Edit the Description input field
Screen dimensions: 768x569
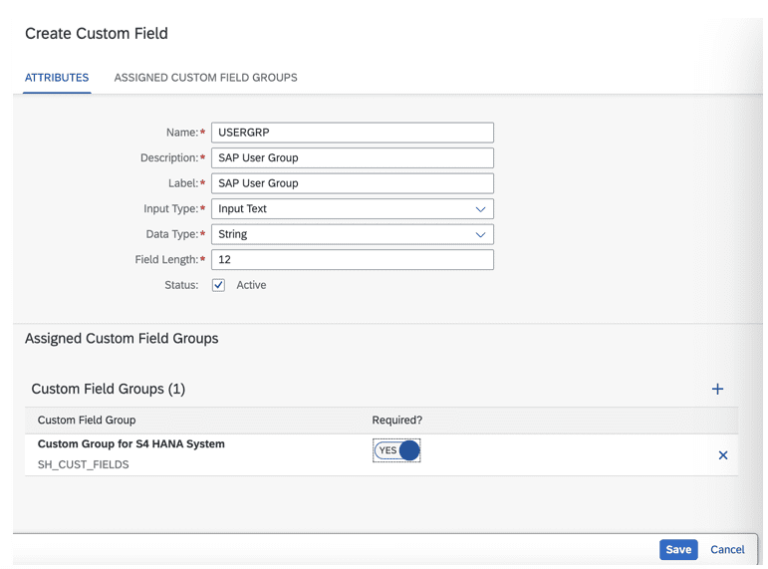(x=352, y=158)
